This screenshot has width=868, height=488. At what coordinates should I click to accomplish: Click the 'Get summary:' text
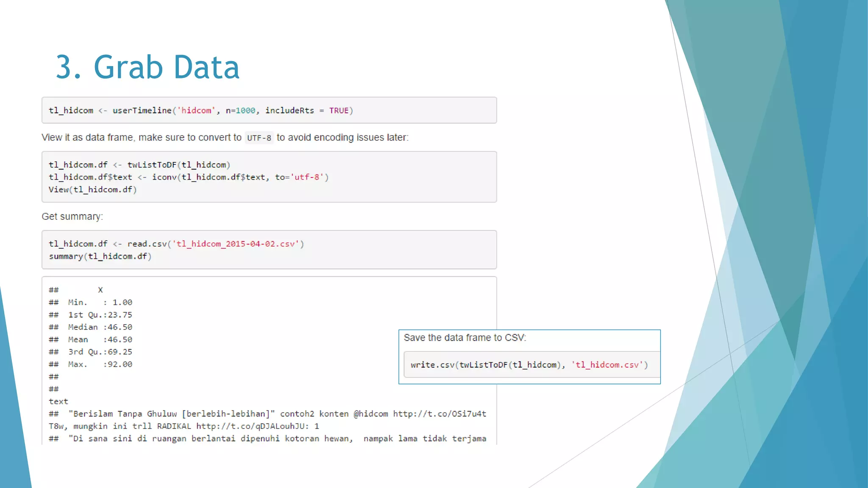[72, 216]
